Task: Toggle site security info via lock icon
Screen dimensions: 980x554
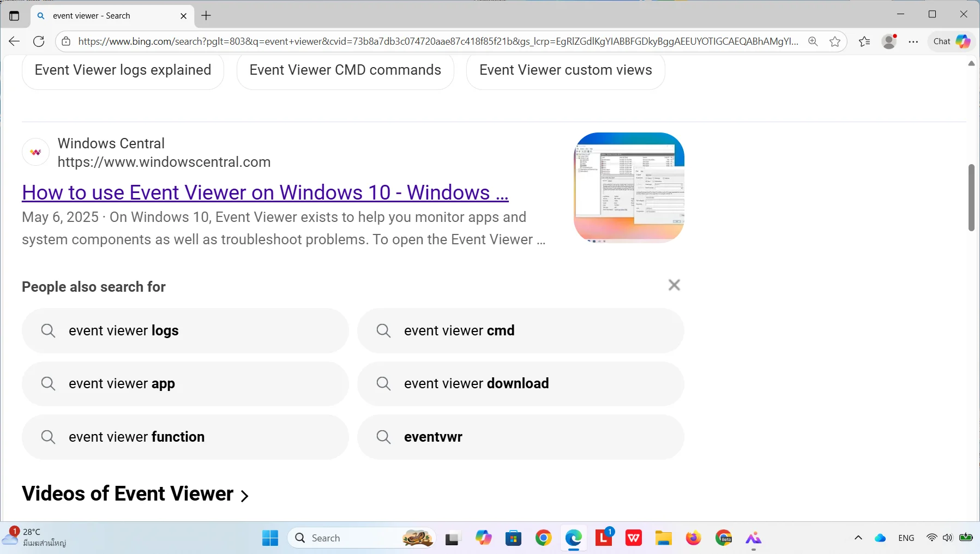Action: (65, 41)
